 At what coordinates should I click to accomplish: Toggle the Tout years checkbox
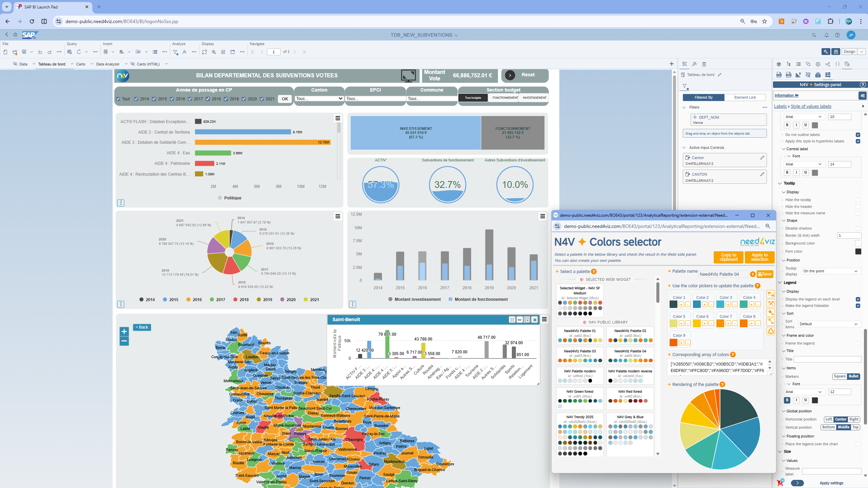click(x=118, y=99)
